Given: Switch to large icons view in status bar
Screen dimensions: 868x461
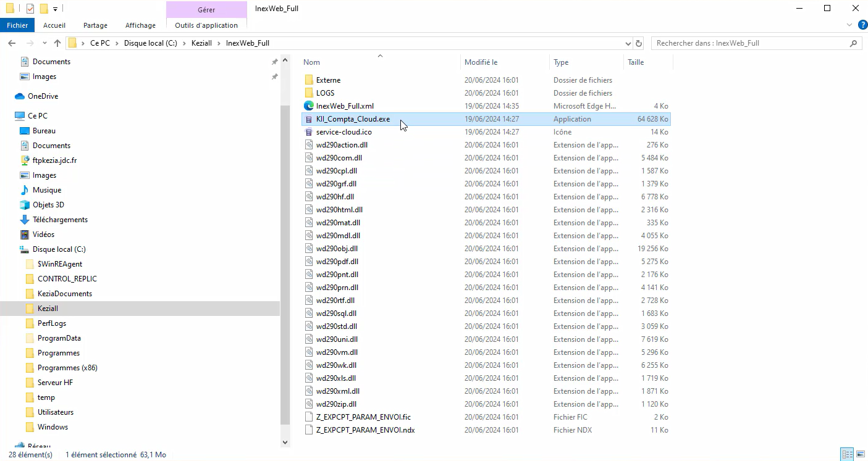Looking at the screenshot, I should (x=859, y=454).
